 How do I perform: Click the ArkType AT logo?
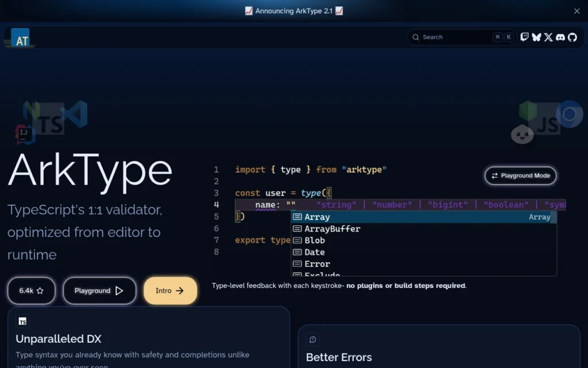(20, 37)
